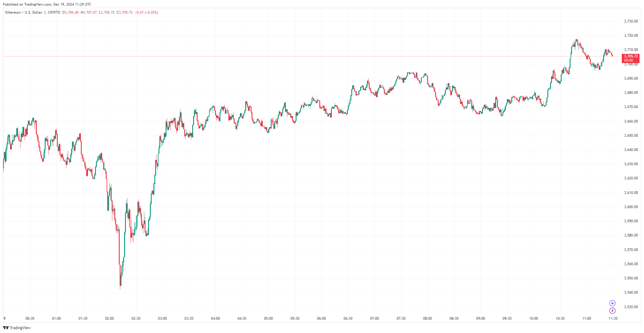Click the low value L3,705.72
The image size is (644, 333).
pos(107,12)
